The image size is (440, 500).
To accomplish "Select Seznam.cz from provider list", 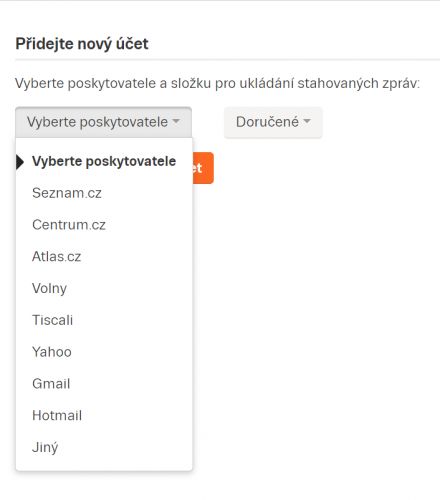I will pyautogui.click(x=104, y=193).
